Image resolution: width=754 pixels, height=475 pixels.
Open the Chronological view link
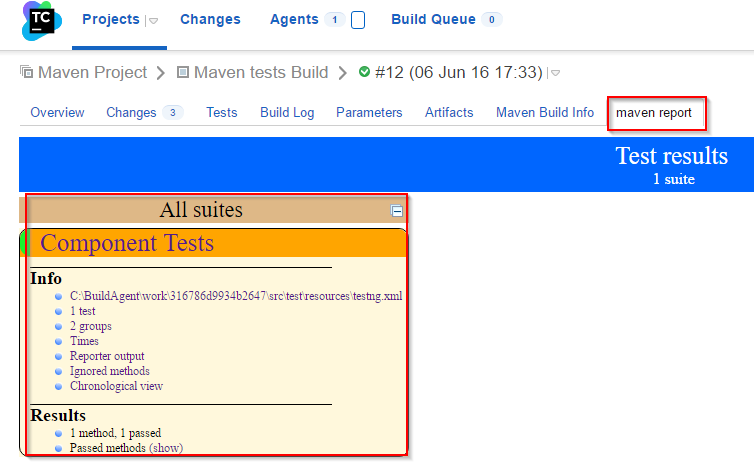click(116, 386)
